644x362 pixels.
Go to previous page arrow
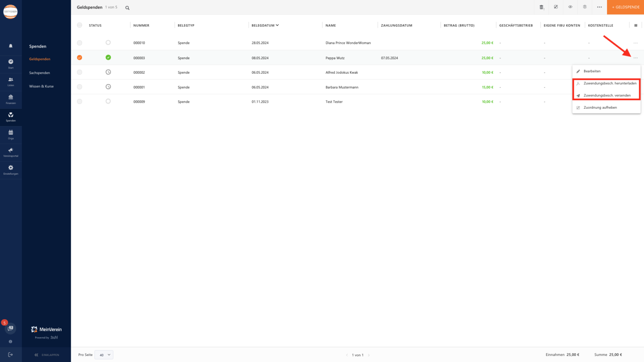(x=347, y=355)
